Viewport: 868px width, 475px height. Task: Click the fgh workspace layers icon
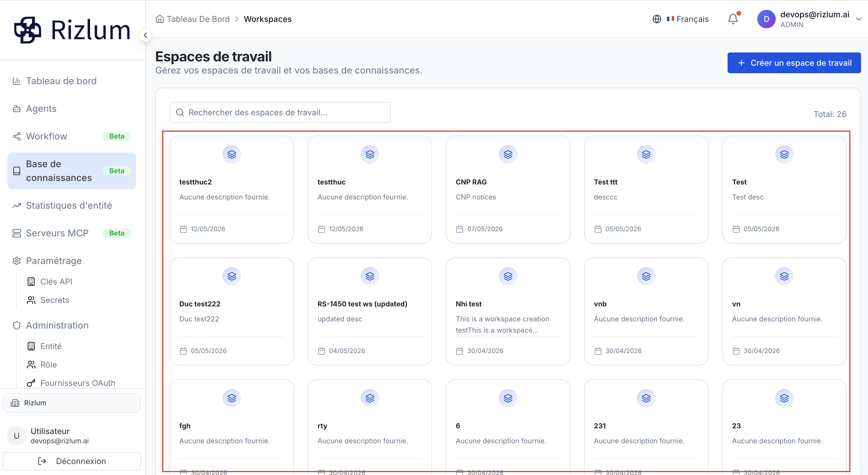pyautogui.click(x=232, y=399)
